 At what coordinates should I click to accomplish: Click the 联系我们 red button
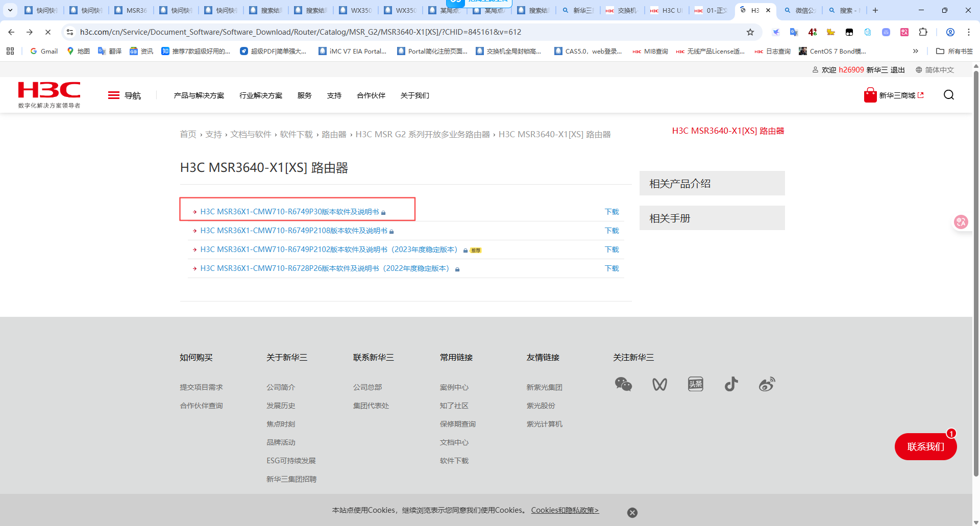pos(926,446)
